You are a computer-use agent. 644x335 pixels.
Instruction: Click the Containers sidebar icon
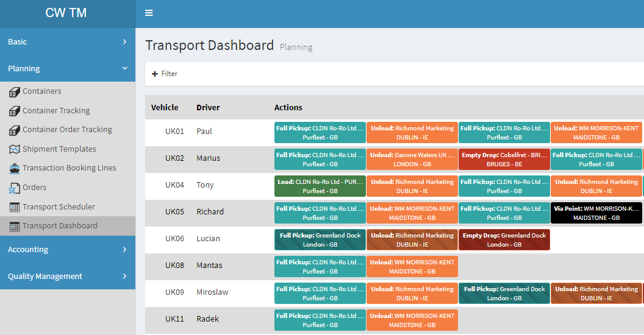click(15, 92)
